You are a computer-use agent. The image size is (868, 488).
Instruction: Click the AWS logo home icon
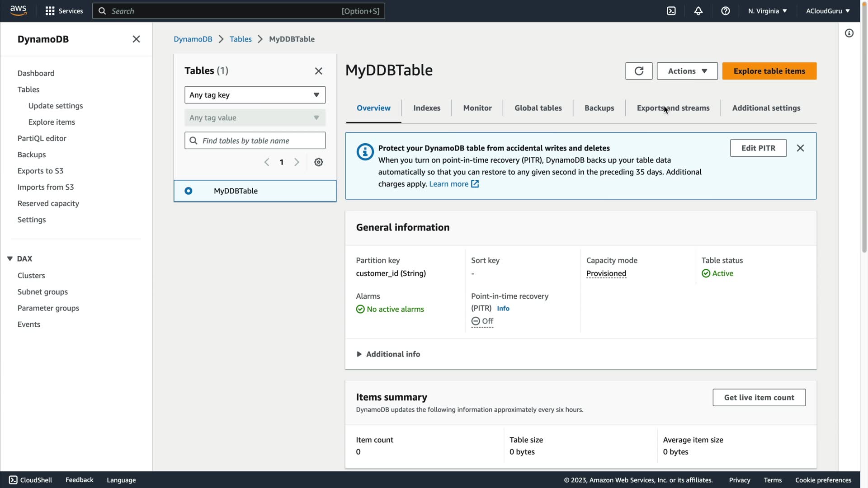tap(18, 10)
